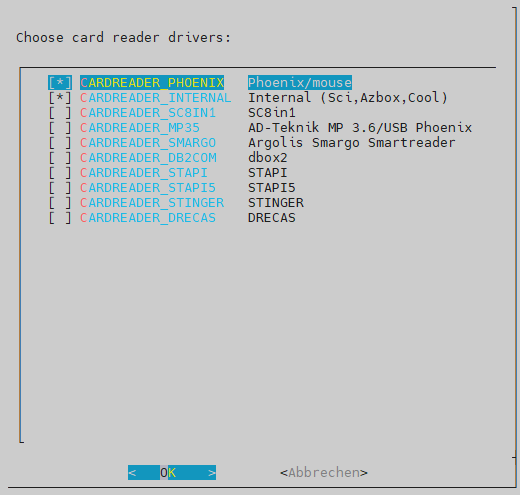Uncheck the CARDREADER_PHOENIX checkbox

click(60, 83)
